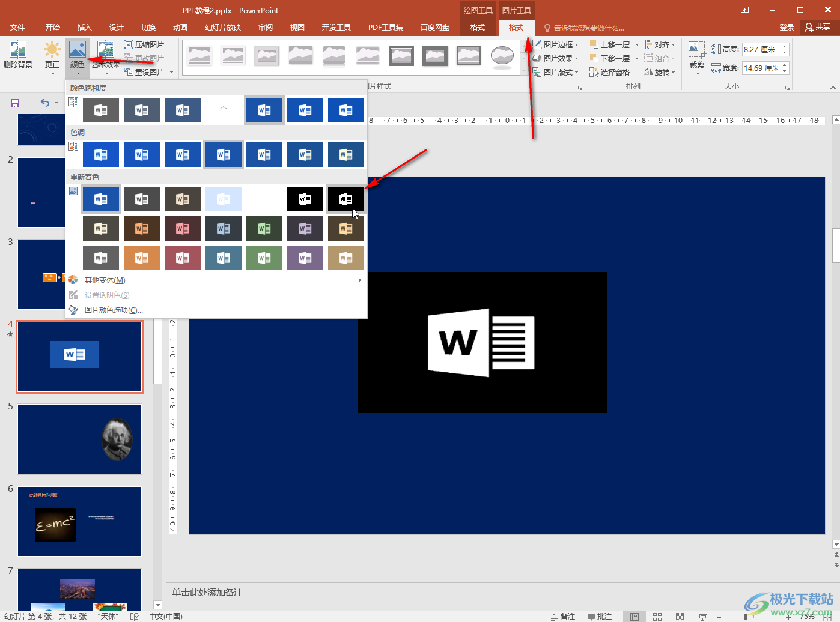This screenshot has height=622, width=840.
Task: Pick the green dark recolor swatch
Action: coord(264,228)
